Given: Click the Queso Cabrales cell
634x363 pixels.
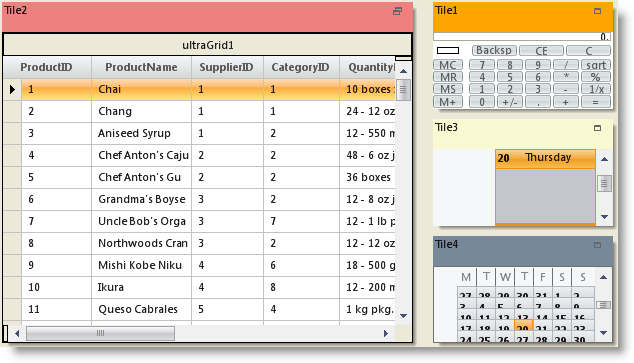Looking at the screenshot, I should [142, 309].
